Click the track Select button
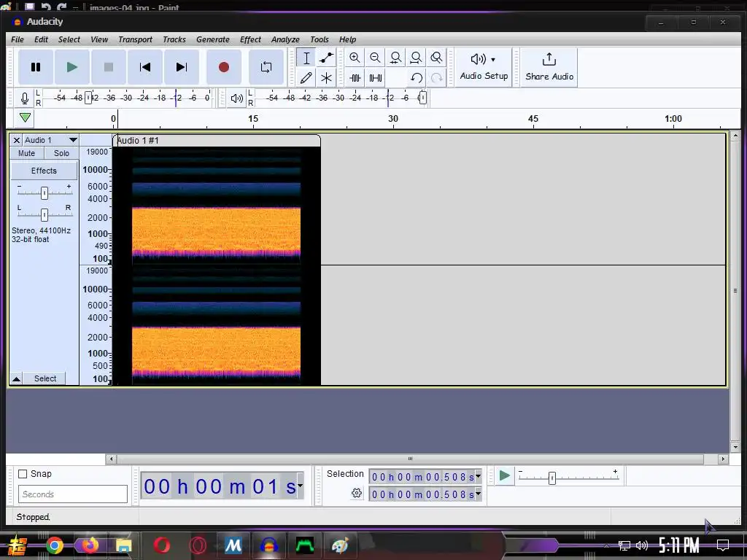Viewport: 747px width, 560px height. [45, 378]
